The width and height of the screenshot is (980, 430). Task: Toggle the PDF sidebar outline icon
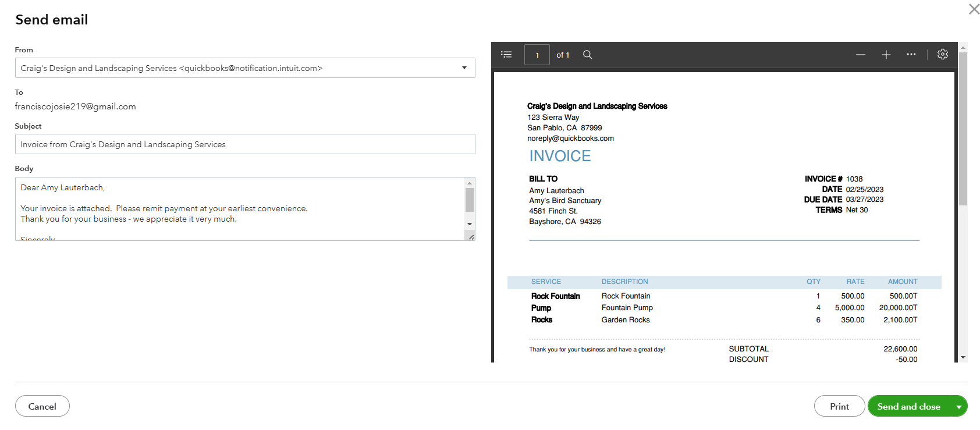pyautogui.click(x=506, y=55)
